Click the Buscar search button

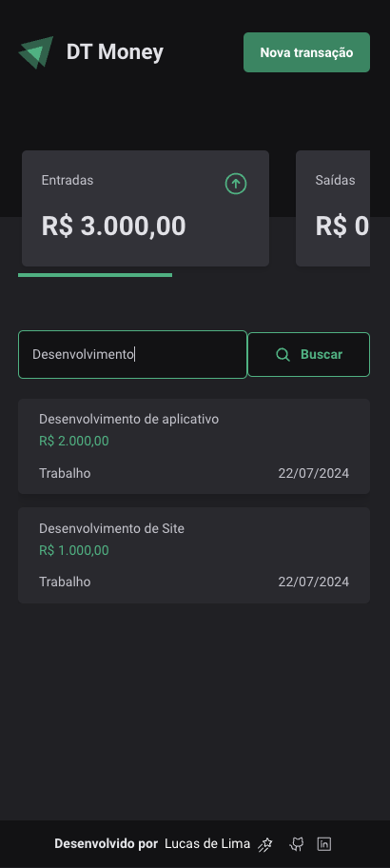pyautogui.click(x=309, y=355)
